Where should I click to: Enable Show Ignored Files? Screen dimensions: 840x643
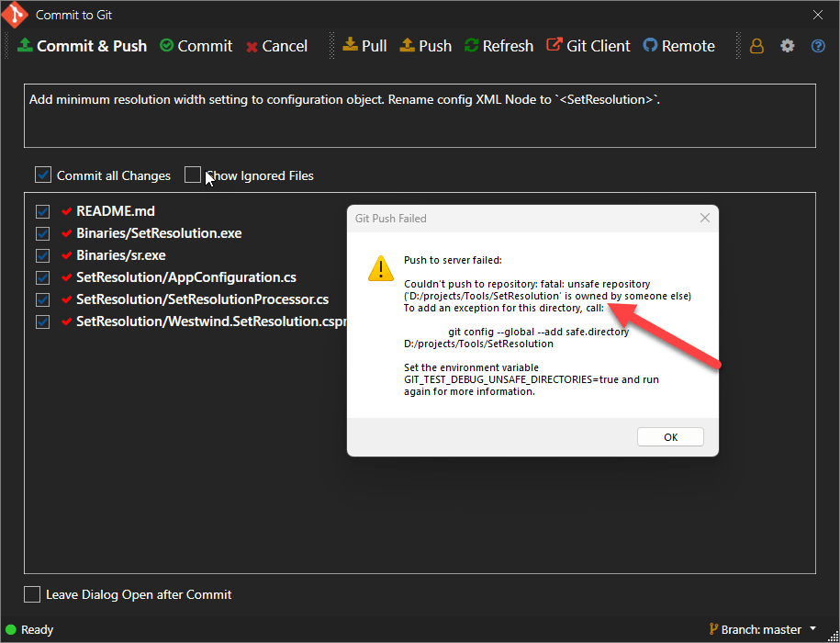click(193, 175)
